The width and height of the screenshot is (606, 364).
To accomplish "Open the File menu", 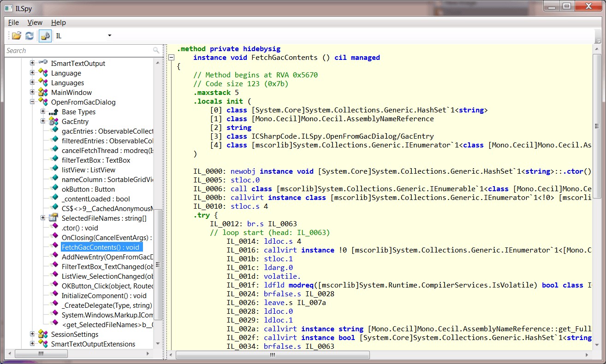I will pos(13,22).
